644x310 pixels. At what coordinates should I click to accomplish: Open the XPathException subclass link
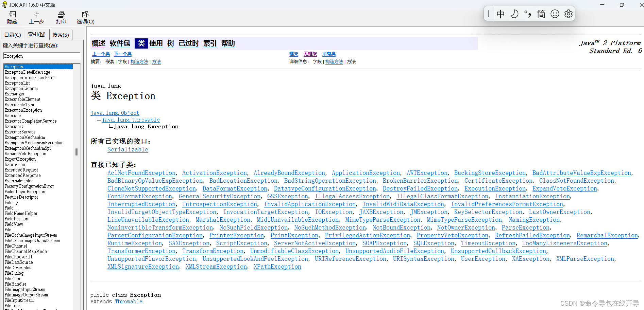pos(277,267)
